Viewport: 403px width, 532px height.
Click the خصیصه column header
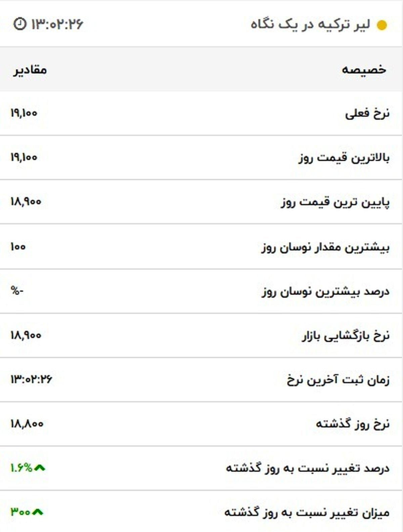click(364, 70)
